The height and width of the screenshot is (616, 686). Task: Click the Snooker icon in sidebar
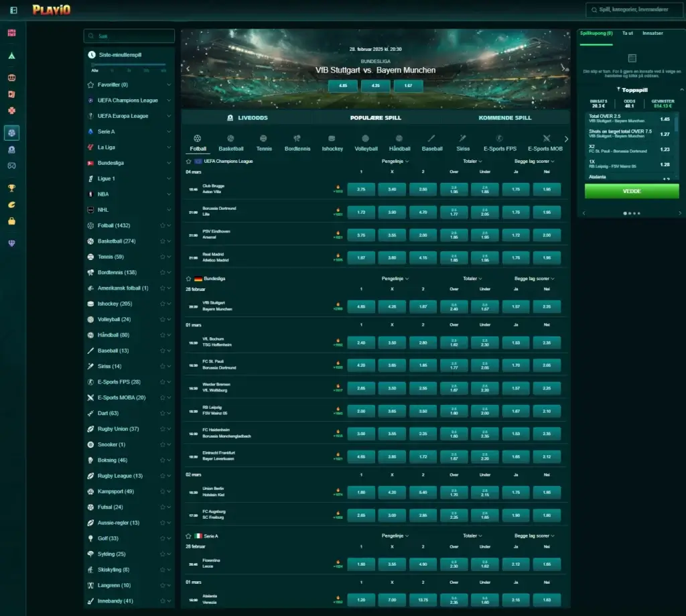[90, 445]
